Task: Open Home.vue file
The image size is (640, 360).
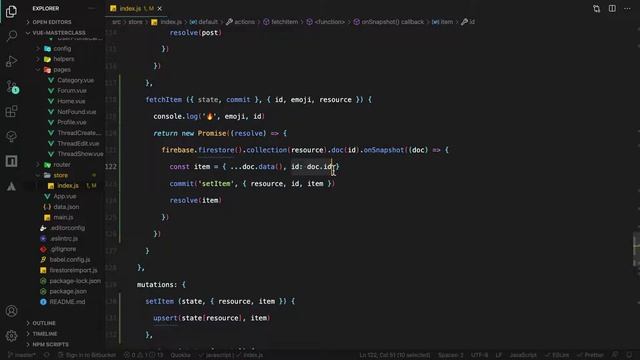Action: pos(71,101)
